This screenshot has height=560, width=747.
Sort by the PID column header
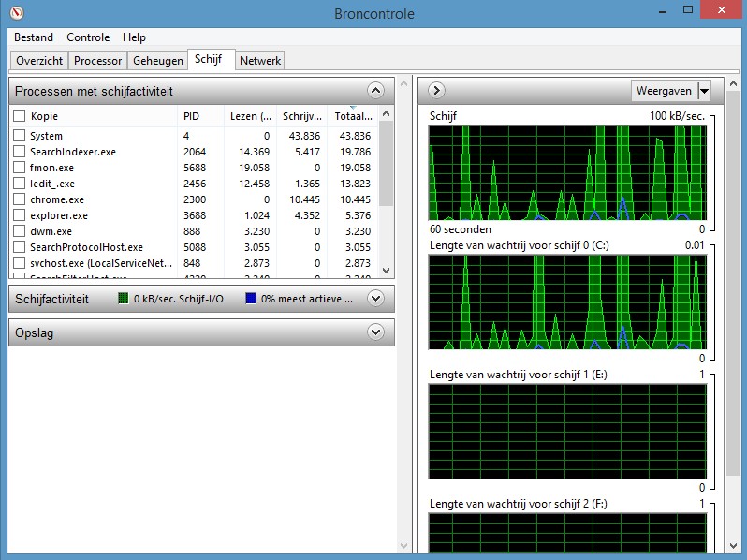point(200,116)
